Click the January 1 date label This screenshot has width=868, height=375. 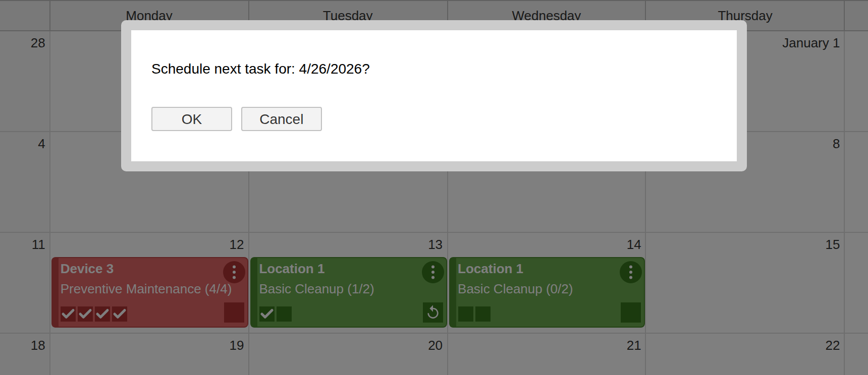[x=811, y=43]
